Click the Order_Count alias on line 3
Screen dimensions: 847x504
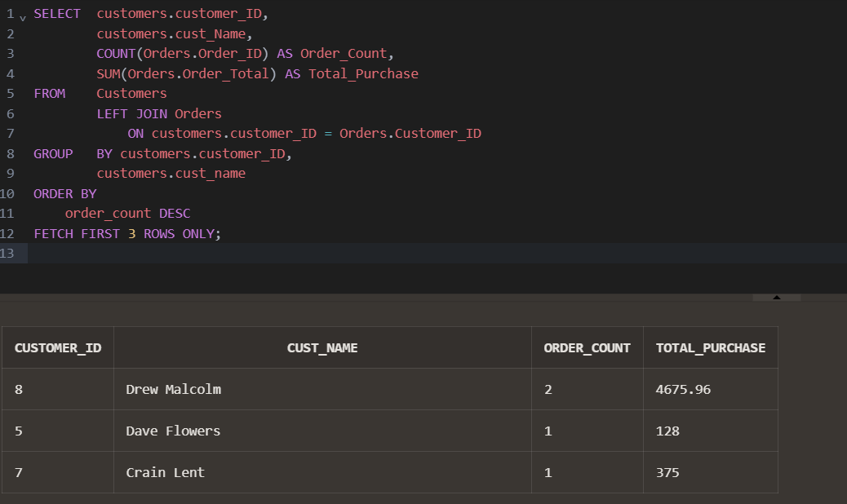[344, 54]
